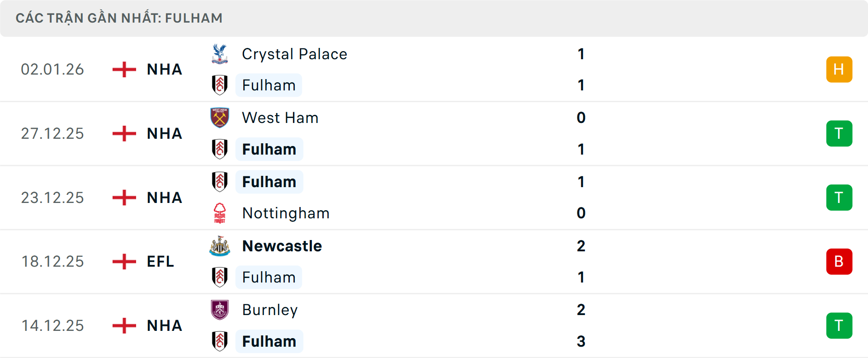Viewport: 868px width, 358px height.
Task: Click the date 02.01.26
Action: click(x=52, y=69)
